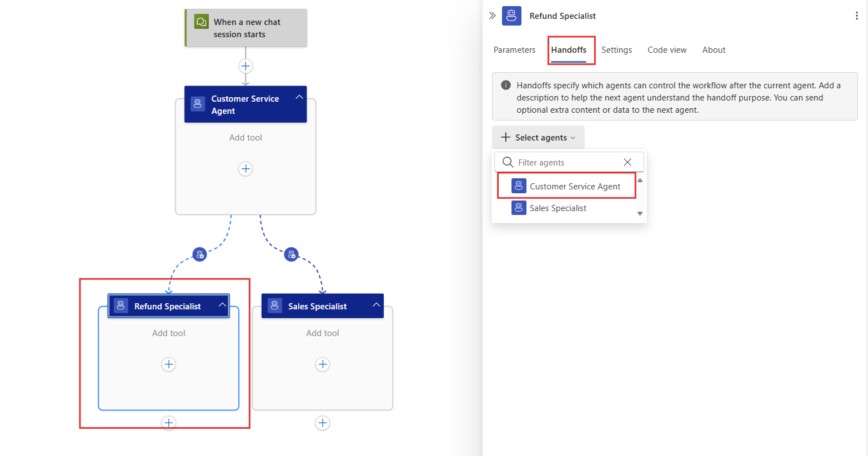Clear the Filter agents search field with the X
868x456 pixels.
(627, 162)
